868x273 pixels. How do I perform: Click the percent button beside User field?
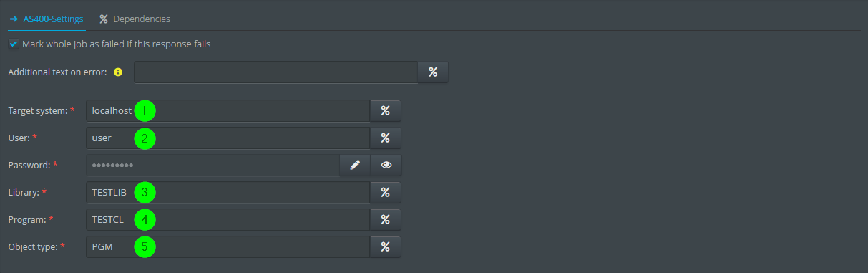[x=385, y=138]
